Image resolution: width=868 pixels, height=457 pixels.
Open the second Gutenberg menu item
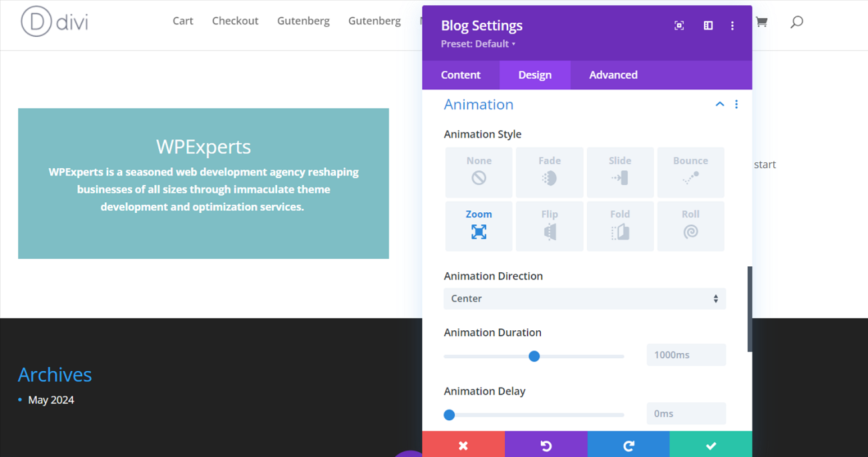(375, 21)
